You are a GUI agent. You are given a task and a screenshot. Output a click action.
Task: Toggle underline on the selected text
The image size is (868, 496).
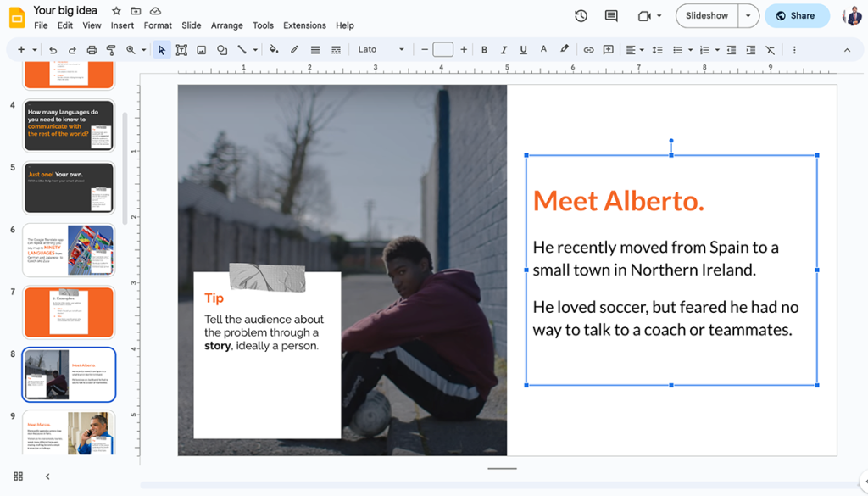coord(524,49)
